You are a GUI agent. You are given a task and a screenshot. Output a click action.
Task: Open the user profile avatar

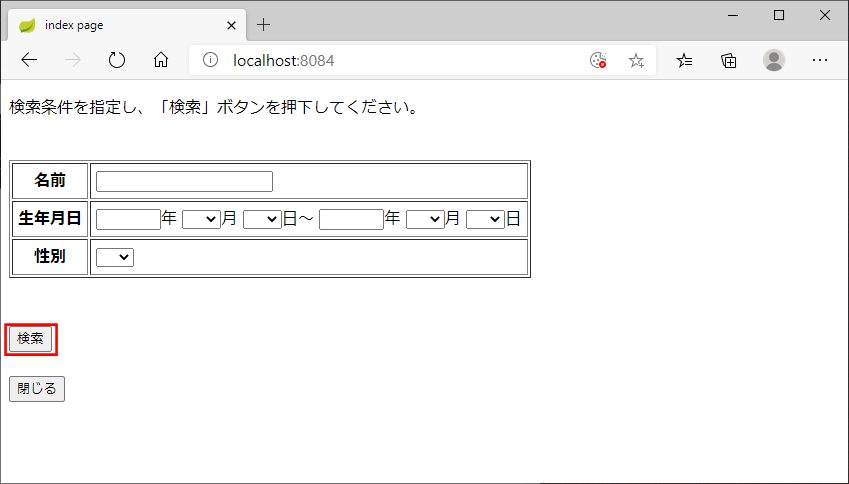(774, 60)
